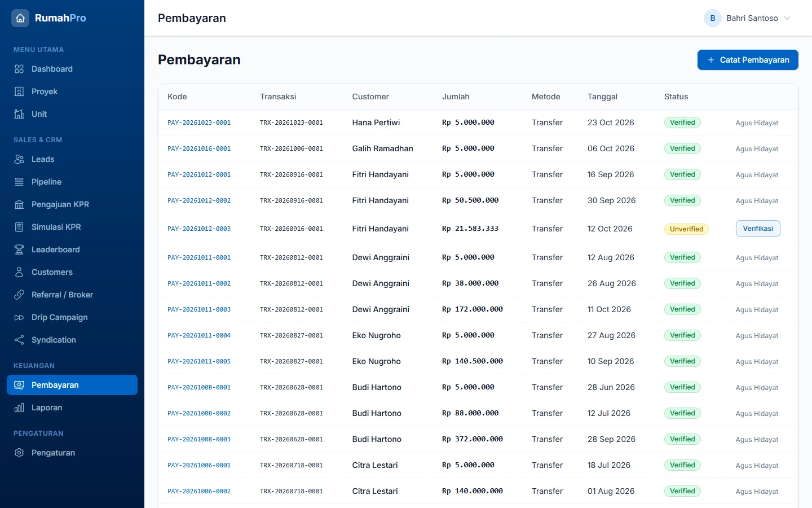
Task: Open the Laporan menu entry
Action: click(72, 408)
